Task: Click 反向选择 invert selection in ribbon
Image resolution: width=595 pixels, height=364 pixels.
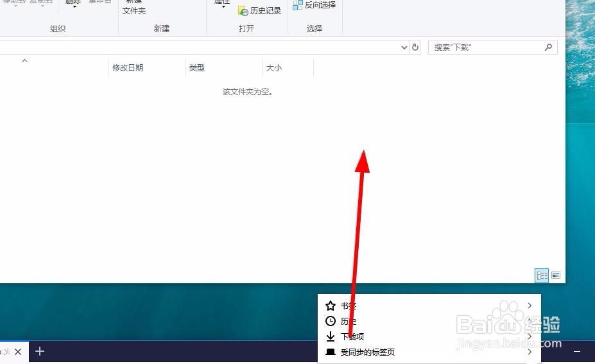Action: (x=315, y=5)
